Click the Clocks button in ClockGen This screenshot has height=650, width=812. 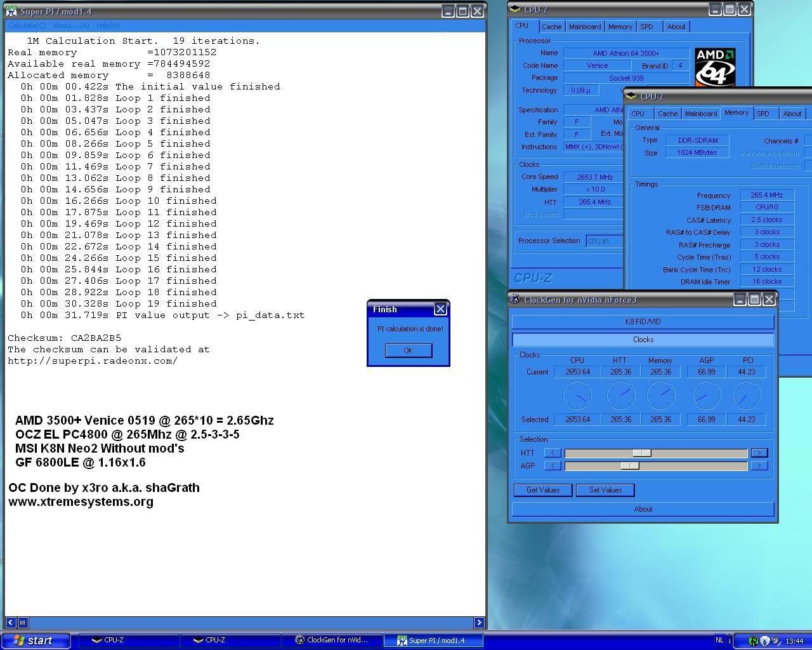pos(643,340)
